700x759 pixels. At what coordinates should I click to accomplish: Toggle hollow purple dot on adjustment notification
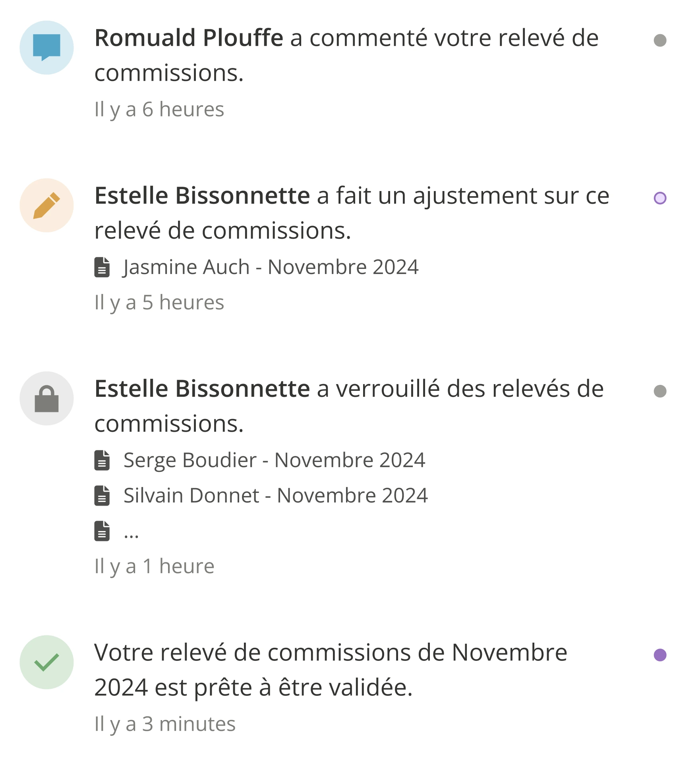tap(660, 198)
